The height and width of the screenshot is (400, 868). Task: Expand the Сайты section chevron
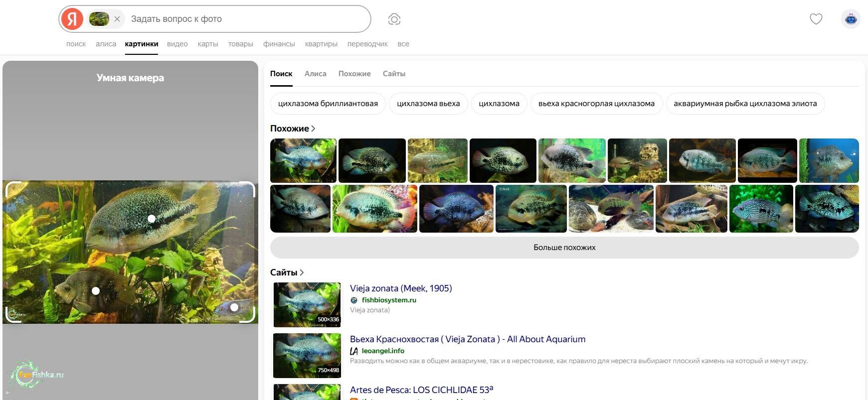302,272
